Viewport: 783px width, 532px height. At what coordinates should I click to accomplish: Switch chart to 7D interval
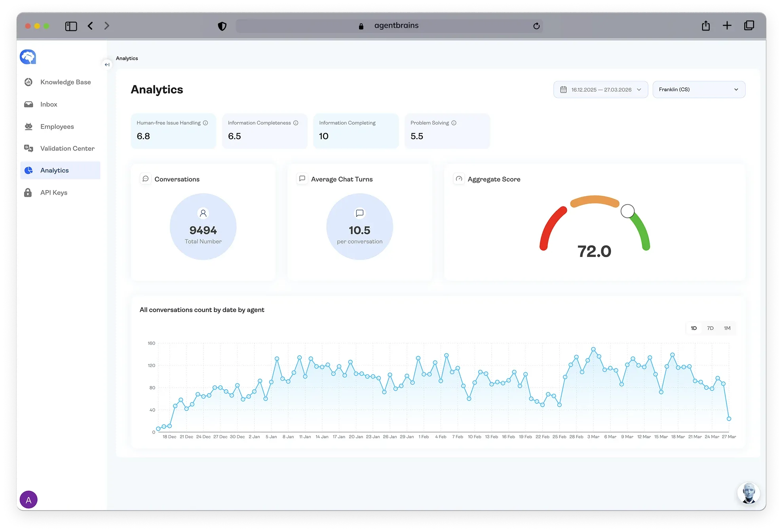[x=710, y=328]
